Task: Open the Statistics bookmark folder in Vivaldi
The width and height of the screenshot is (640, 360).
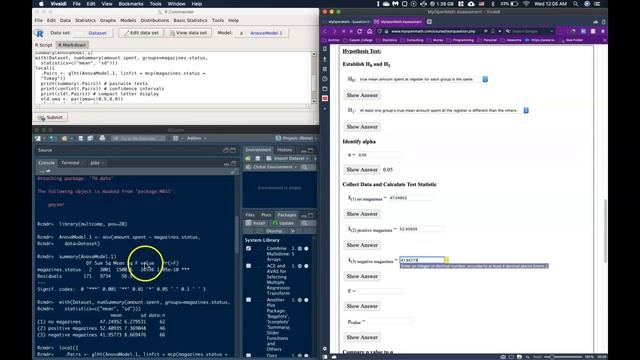Action: click(387, 40)
